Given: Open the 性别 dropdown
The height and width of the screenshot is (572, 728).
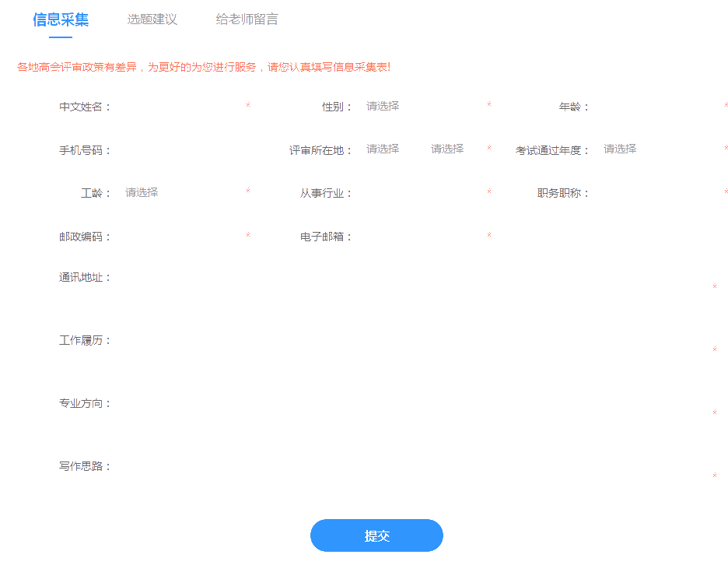Looking at the screenshot, I should pyautogui.click(x=420, y=105).
